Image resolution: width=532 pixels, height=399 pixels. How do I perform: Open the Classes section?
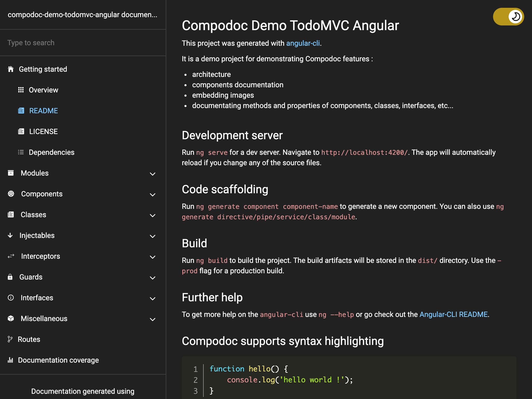[x=34, y=215]
